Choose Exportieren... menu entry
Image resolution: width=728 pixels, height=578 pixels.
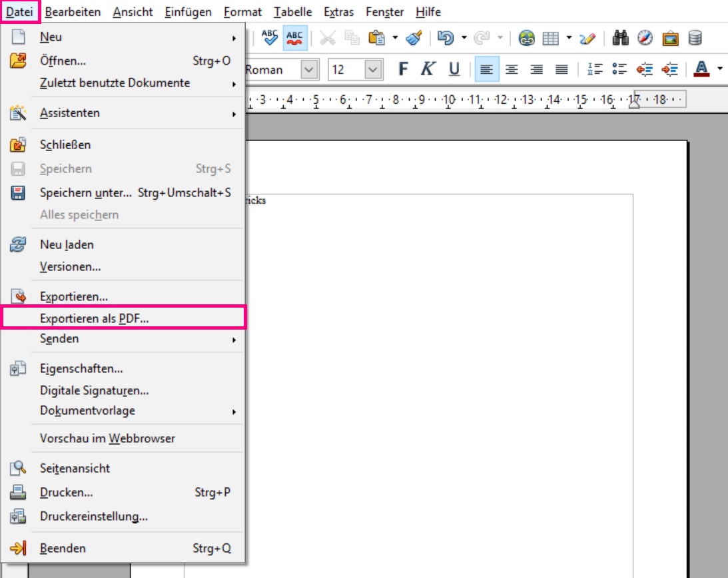click(123, 297)
